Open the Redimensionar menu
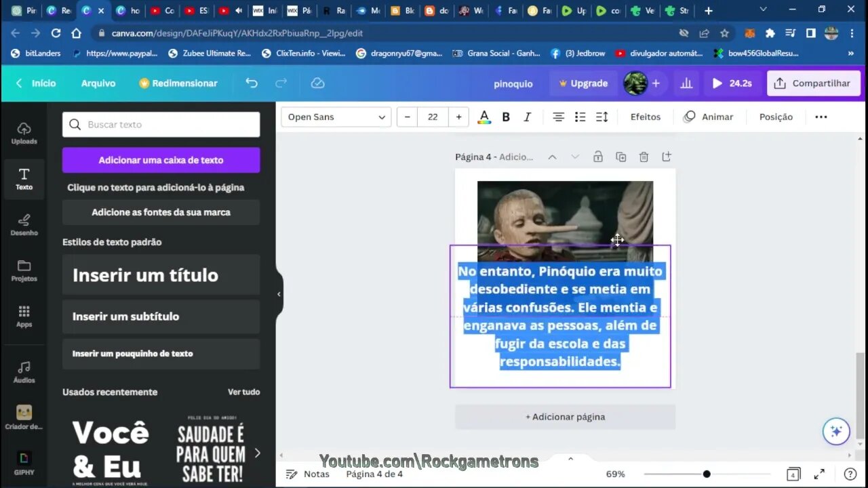This screenshot has width=868, height=488. [x=178, y=83]
